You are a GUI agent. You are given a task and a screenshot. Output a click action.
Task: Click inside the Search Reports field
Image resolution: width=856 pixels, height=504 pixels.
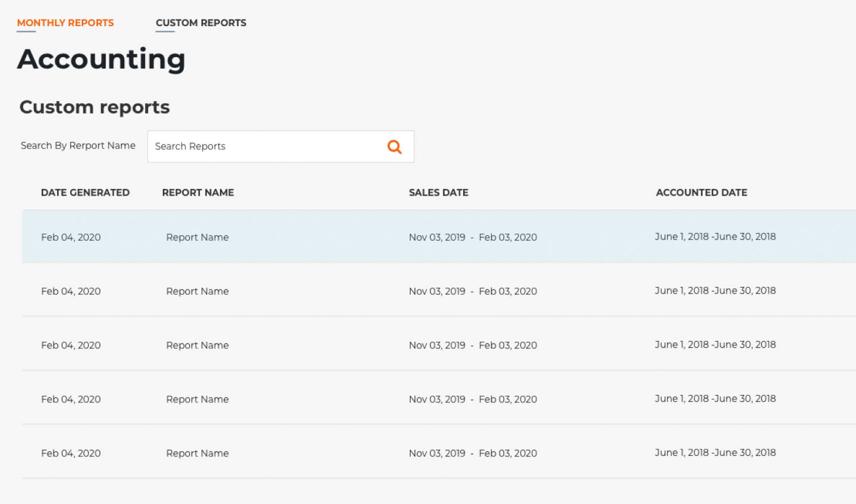click(x=262, y=146)
